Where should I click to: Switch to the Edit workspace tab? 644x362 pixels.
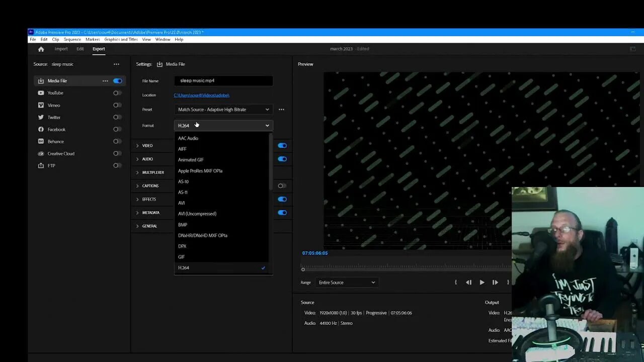[80, 49]
